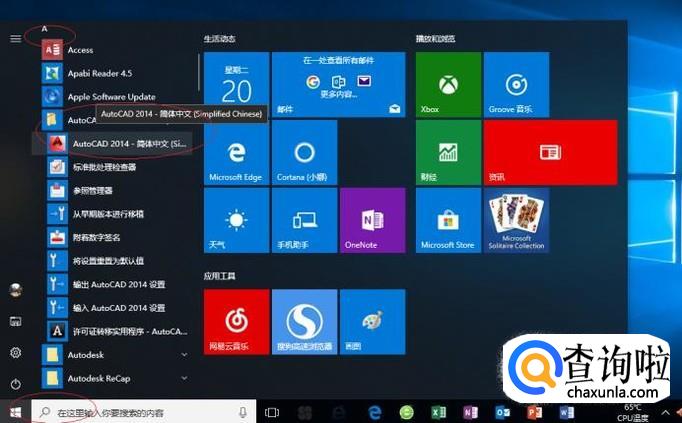The height and width of the screenshot is (423, 682).
Task: Open 附着数字签名 utility
Action: [115, 237]
